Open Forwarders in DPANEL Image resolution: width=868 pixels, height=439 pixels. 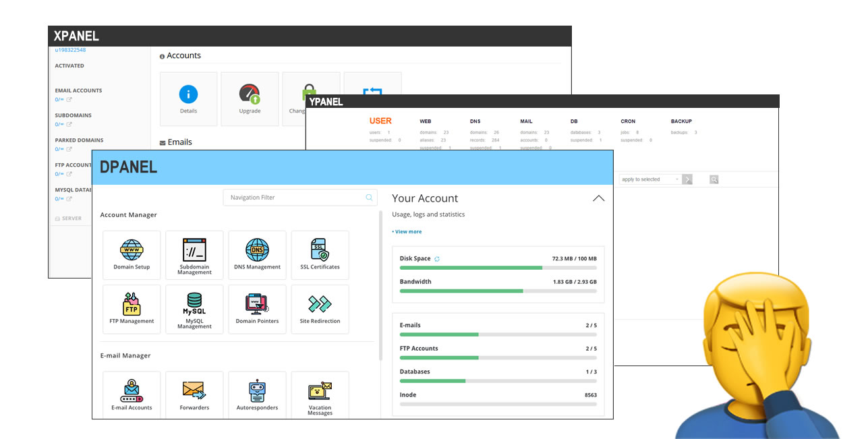pos(194,395)
